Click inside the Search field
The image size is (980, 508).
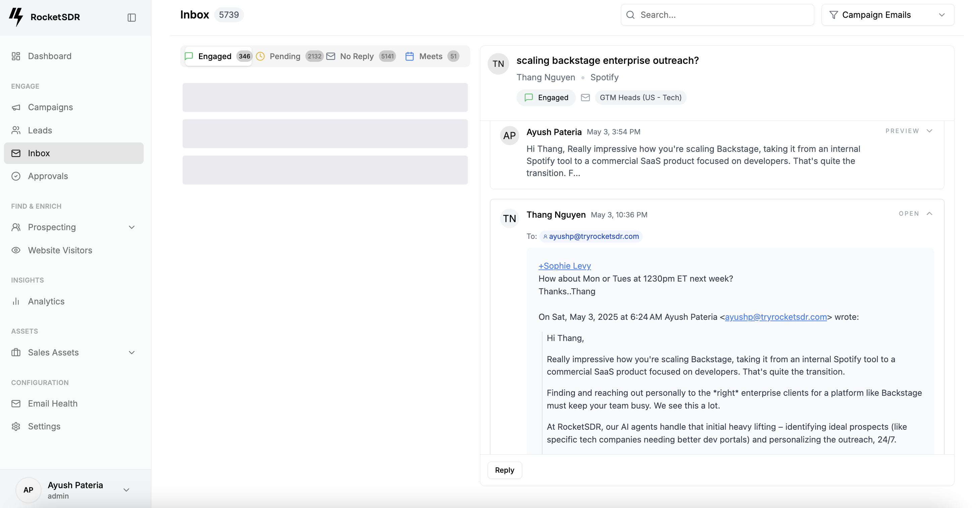[x=717, y=14]
